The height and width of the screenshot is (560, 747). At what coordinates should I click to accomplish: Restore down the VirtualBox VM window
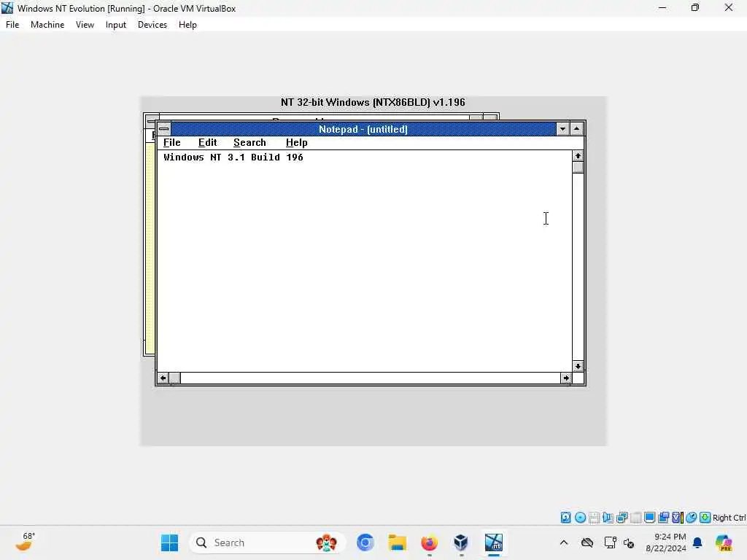(695, 8)
